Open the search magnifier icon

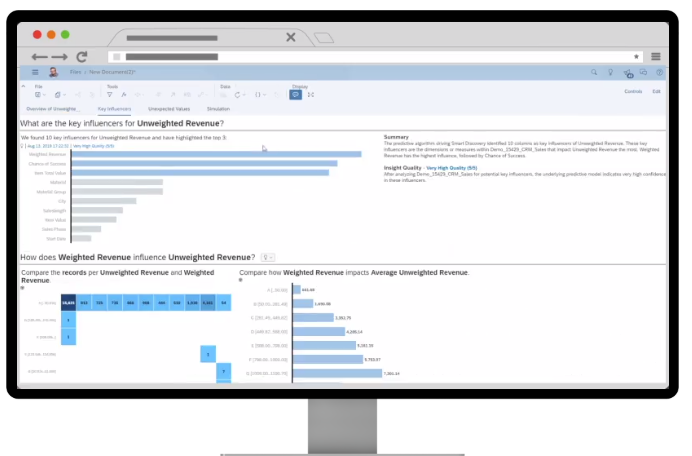pos(595,73)
